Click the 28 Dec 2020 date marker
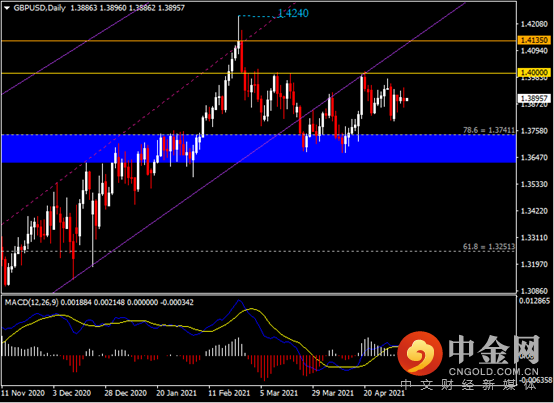Image resolution: width=554 pixels, height=403 pixels. [x=125, y=393]
